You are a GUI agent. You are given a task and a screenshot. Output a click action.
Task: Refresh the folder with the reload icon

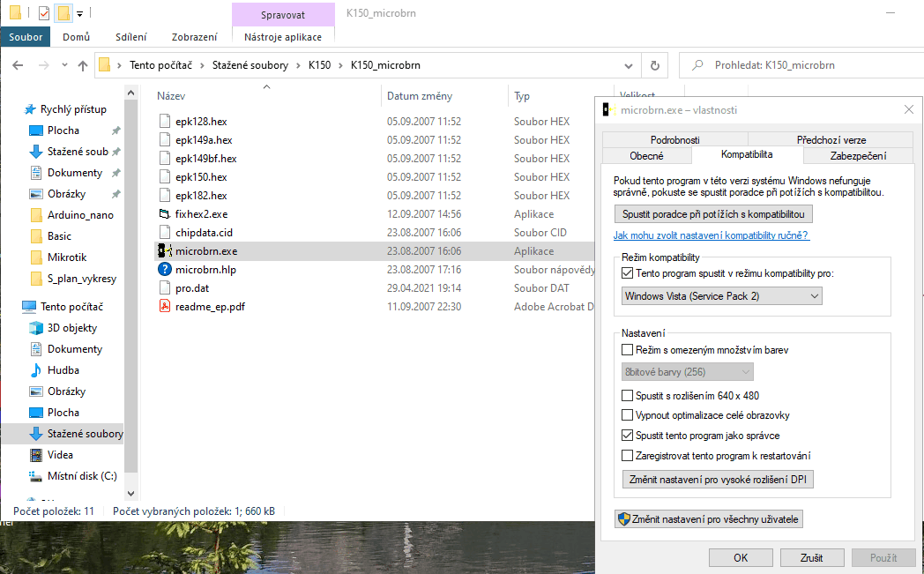click(654, 65)
